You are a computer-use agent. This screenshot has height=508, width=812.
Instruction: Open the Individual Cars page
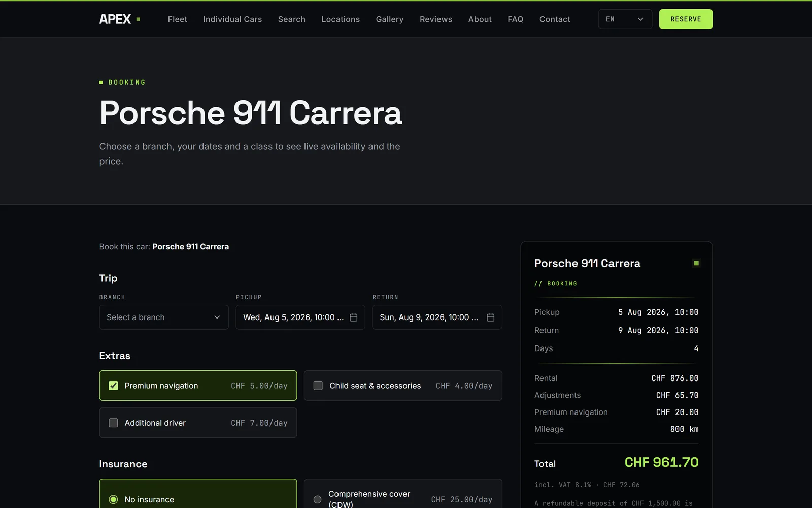tap(232, 19)
